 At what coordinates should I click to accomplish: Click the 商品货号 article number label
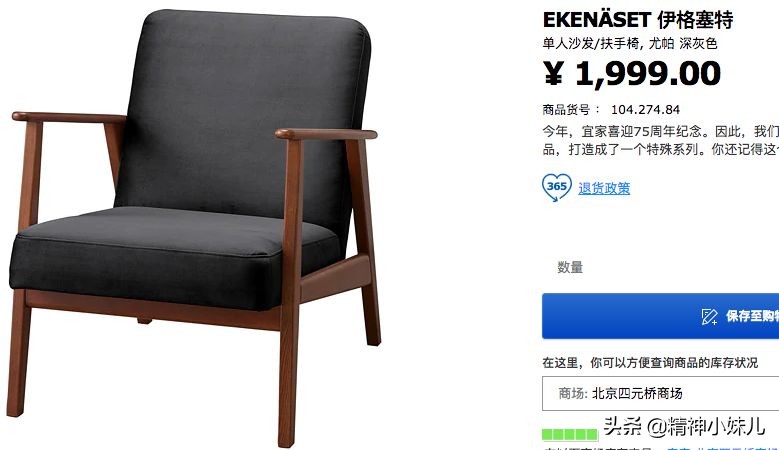pyautogui.click(x=566, y=109)
